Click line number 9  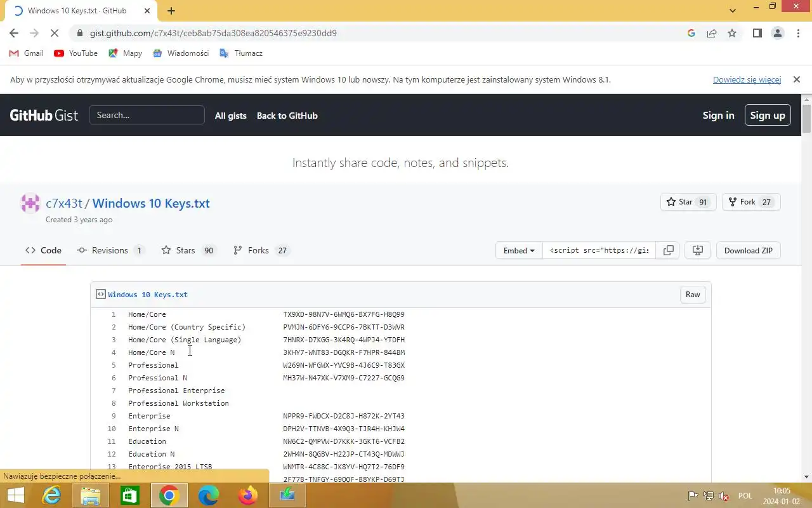click(114, 416)
